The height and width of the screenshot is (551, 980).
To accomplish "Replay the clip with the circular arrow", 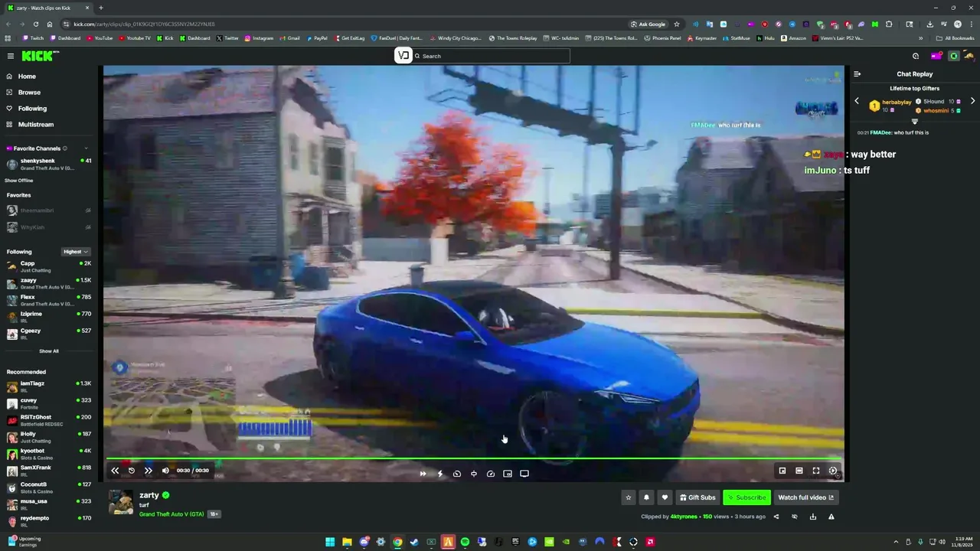I will point(132,471).
